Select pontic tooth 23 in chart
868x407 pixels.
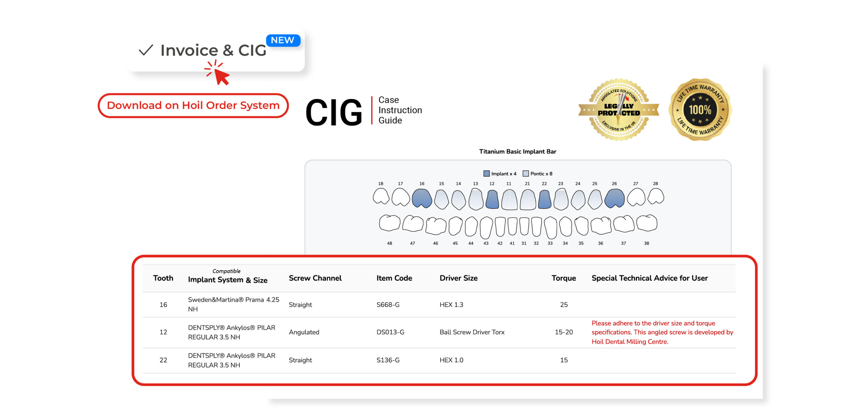click(561, 199)
